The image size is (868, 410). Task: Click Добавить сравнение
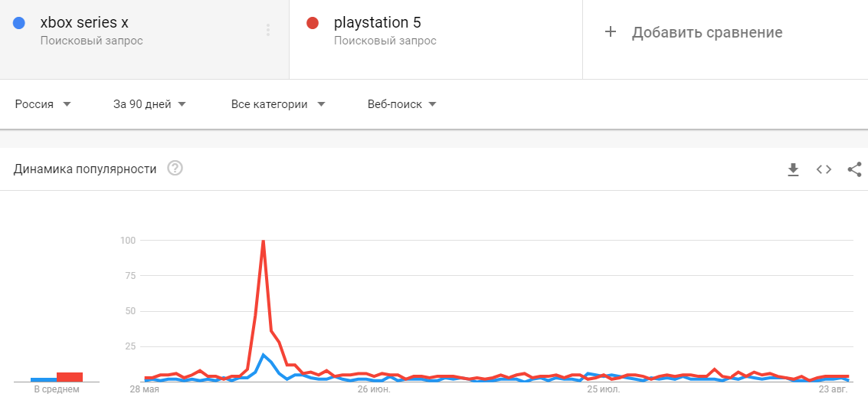click(706, 32)
